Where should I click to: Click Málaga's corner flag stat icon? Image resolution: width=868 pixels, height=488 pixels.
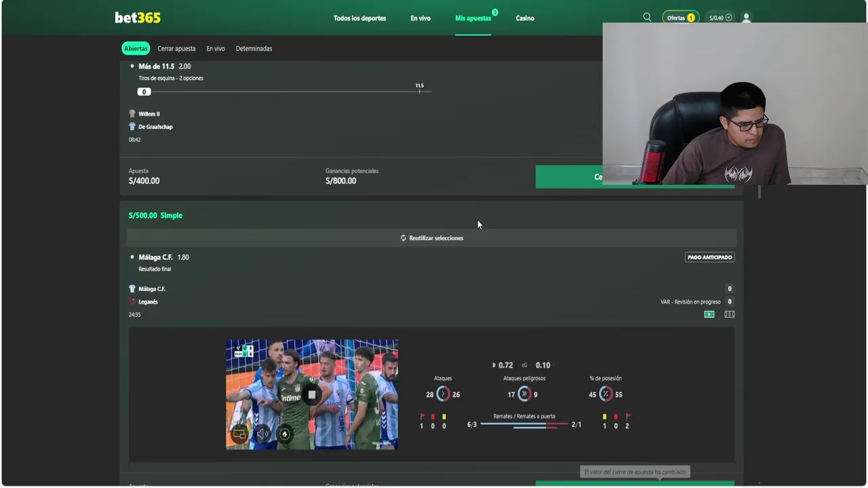click(x=422, y=416)
